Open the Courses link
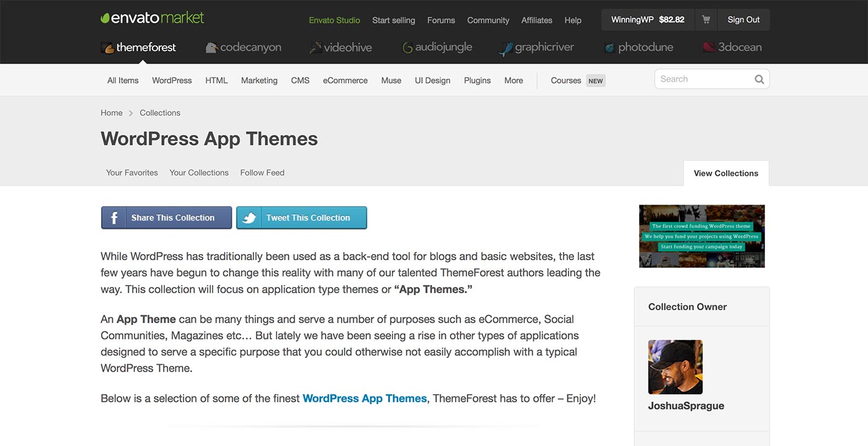 (x=566, y=81)
